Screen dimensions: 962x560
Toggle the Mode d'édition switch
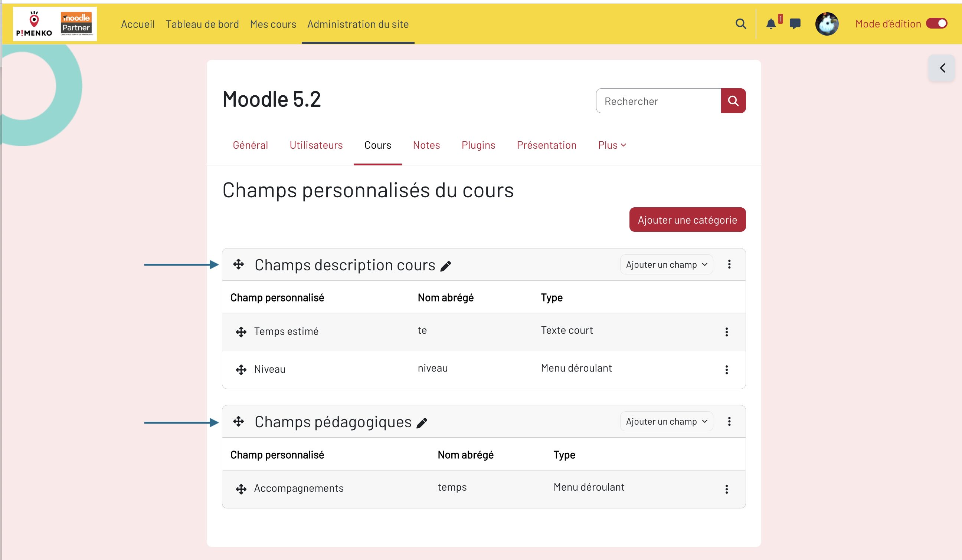point(936,24)
